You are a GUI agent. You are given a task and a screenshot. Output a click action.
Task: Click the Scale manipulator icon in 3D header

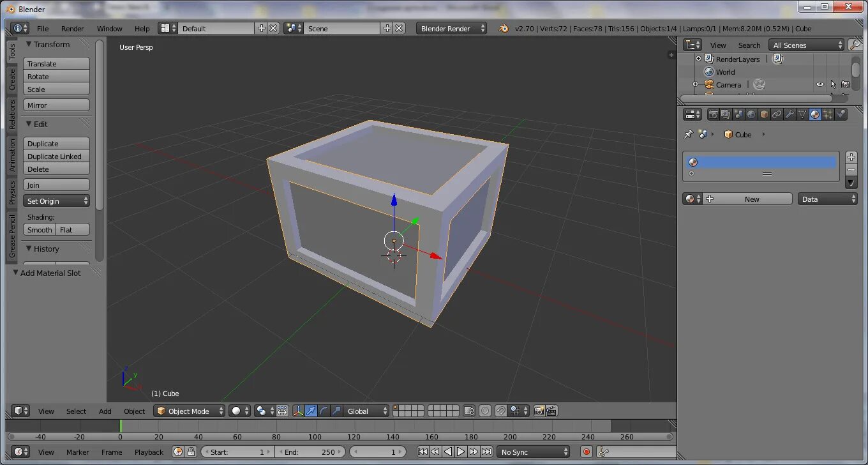pos(336,411)
